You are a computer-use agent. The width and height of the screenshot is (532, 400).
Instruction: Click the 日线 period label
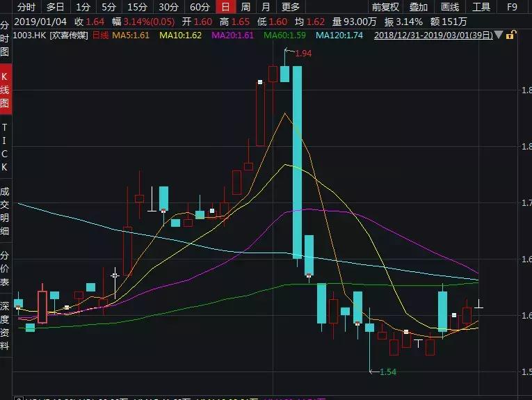(100, 35)
